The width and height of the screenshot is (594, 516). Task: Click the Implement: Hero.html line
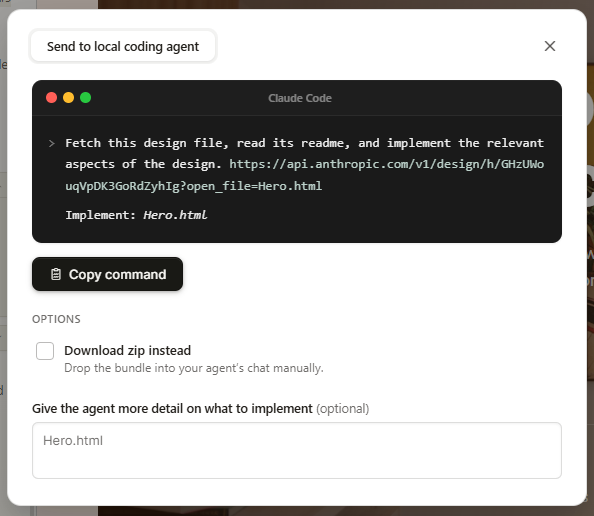tap(136, 215)
